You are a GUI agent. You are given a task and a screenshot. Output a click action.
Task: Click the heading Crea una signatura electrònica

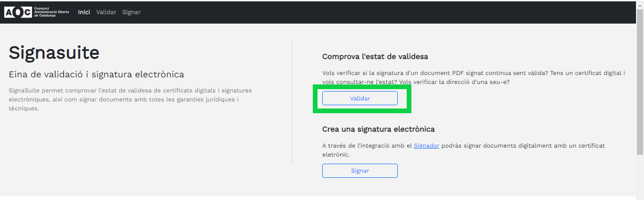378,129
